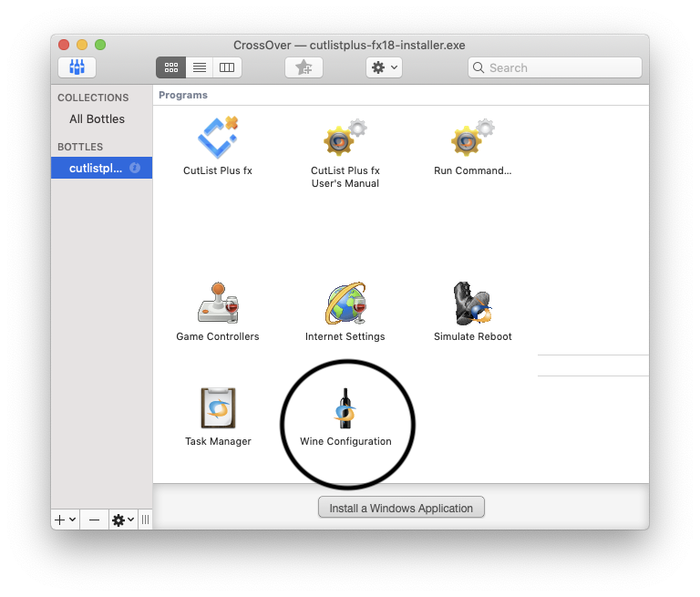This screenshot has height=597, width=700.
Task: Open the Wine Configuration icon
Action: click(345, 408)
